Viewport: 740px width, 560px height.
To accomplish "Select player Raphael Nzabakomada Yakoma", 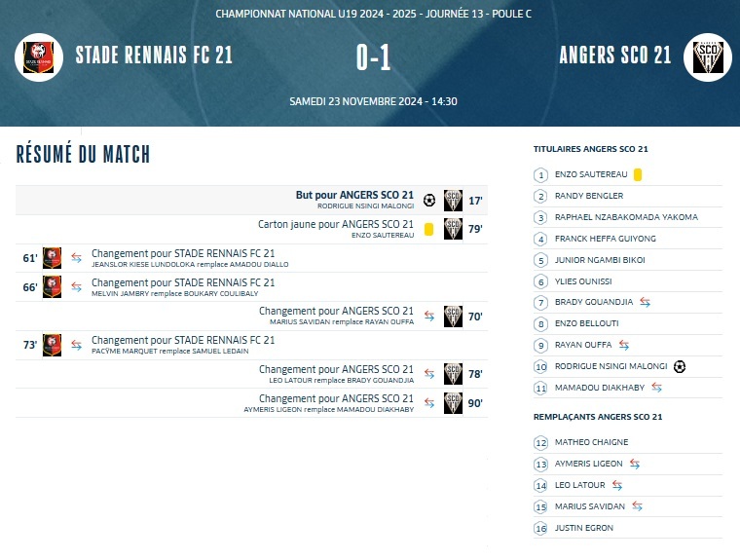I will [626, 217].
